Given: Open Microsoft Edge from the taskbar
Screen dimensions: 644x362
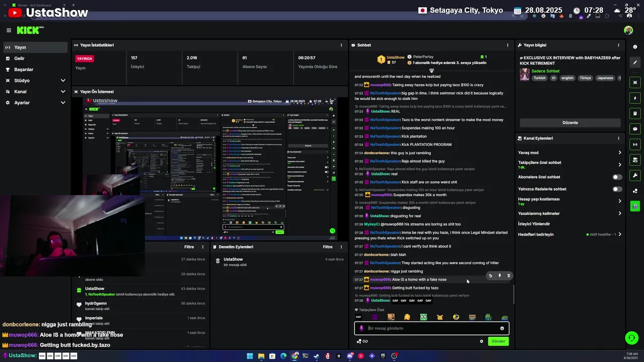Looking at the screenshot, I should pos(283,356).
